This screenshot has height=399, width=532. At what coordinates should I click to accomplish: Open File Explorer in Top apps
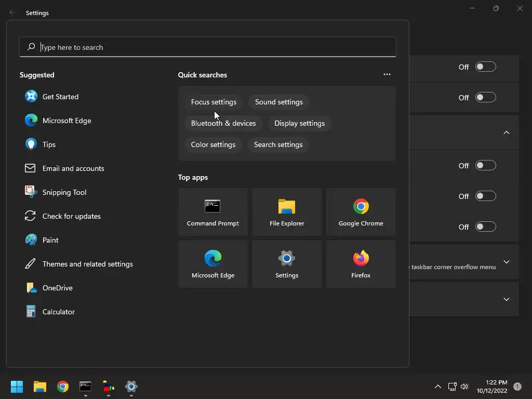click(287, 212)
